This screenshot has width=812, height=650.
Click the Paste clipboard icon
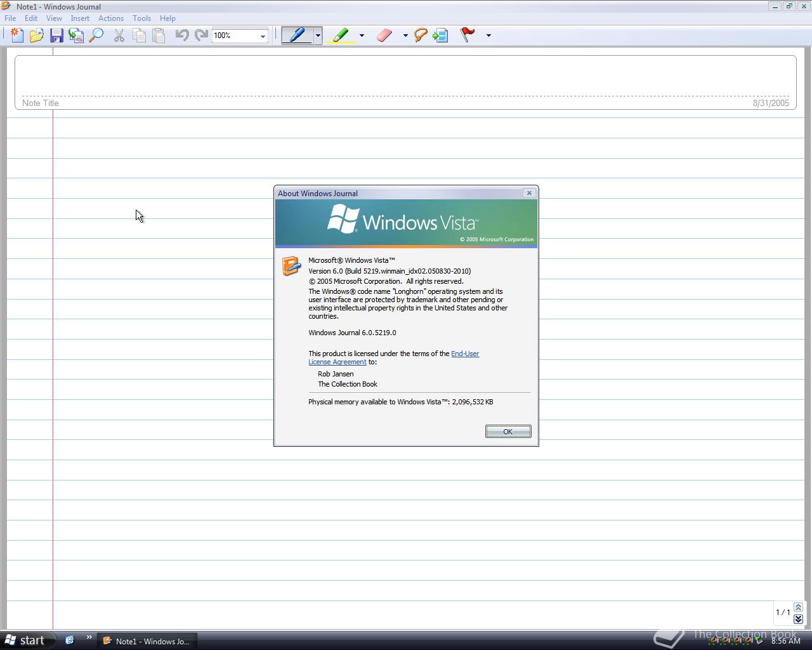point(159,36)
